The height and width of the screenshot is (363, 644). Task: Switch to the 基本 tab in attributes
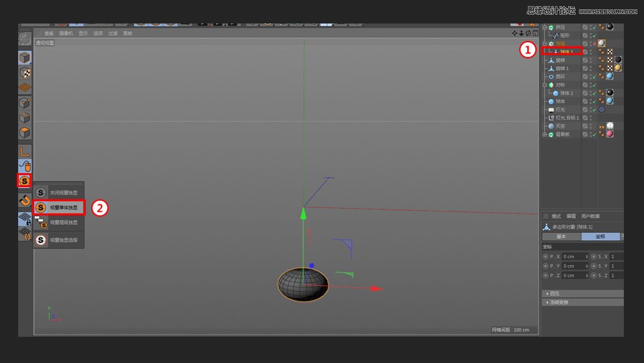coord(561,236)
